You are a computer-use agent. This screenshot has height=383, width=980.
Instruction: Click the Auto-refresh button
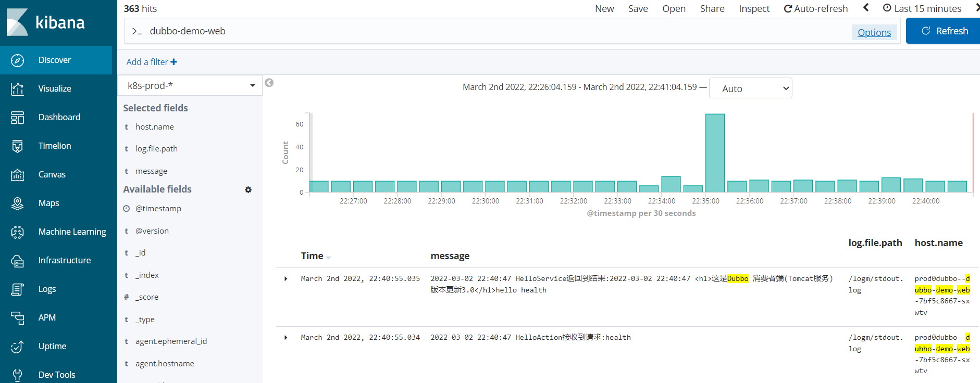tap(816, 9)
